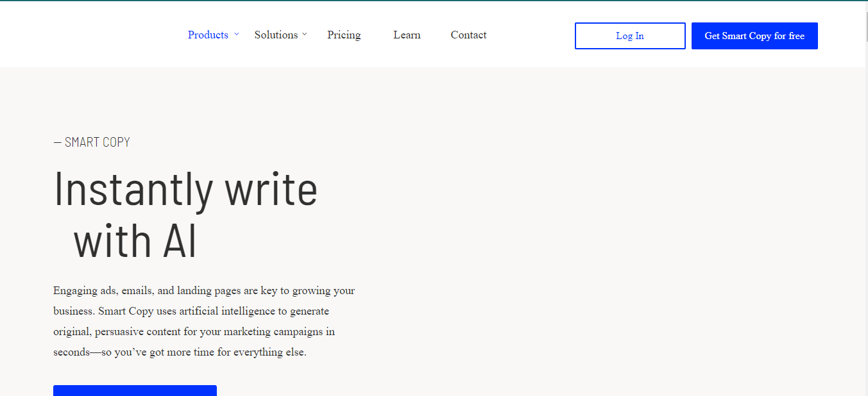Click Get Smart Copy for free
The width and height of the screenshot is (868, 396).
[x=754, y=36]
